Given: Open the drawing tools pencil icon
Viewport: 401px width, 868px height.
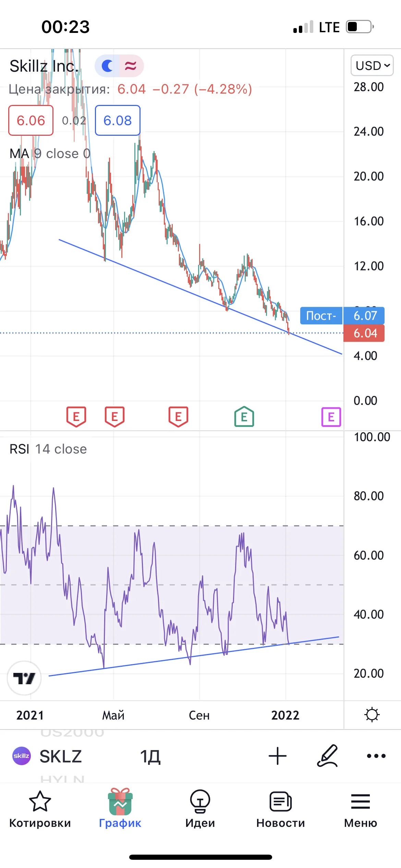Looking at the screenshot, I should 328,756.
